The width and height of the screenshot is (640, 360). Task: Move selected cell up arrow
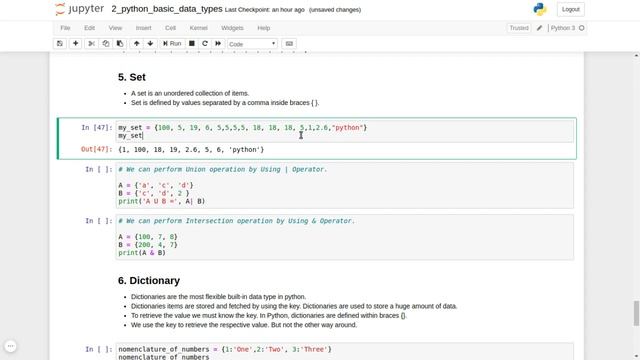tap(136, 44)
